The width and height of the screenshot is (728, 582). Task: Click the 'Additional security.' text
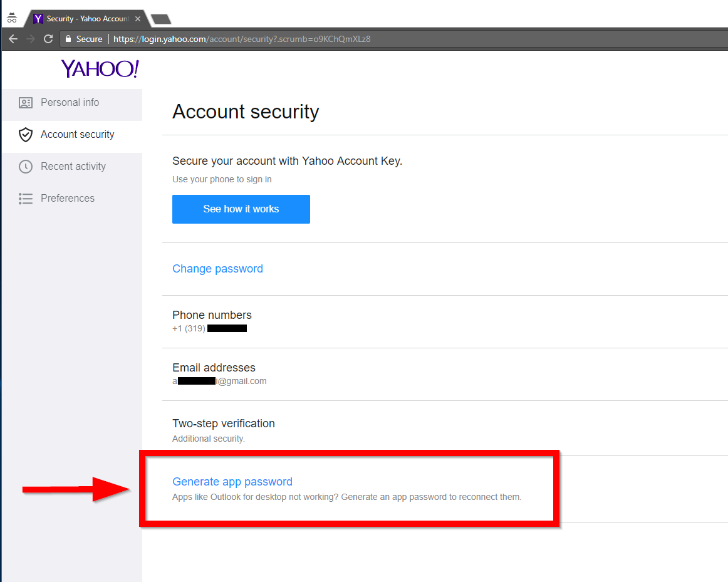(209, 439)
